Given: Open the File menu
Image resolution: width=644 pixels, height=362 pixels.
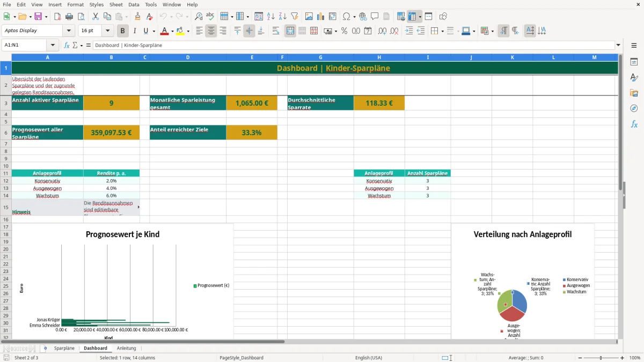Looking at the screenshot, I should [x=7, y=4].
